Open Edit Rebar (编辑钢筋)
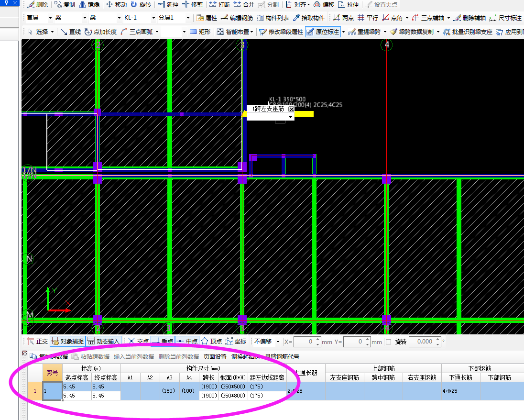 pyautogui.click(x=237, y=18)
